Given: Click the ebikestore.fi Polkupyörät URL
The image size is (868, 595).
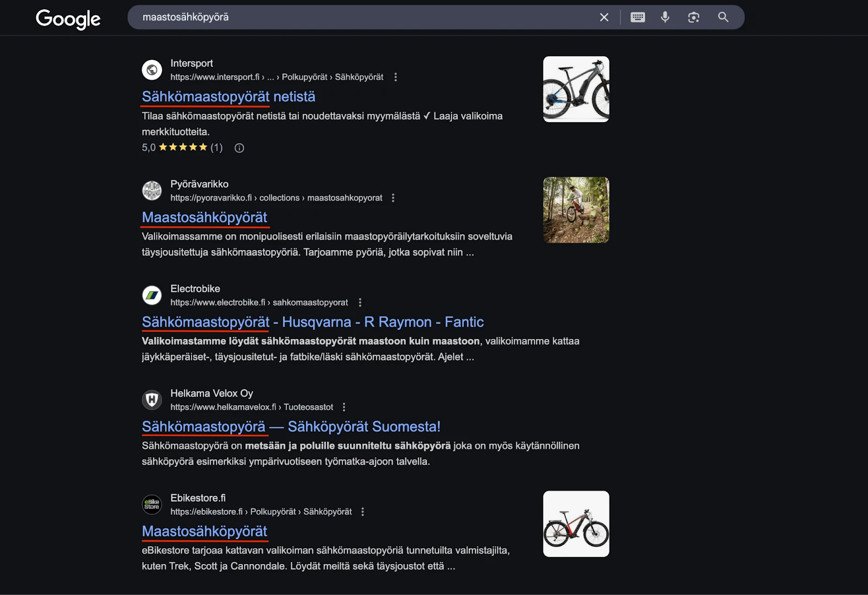Looking at the screenshot, I should pyautogui.click(x=261, y=512).
